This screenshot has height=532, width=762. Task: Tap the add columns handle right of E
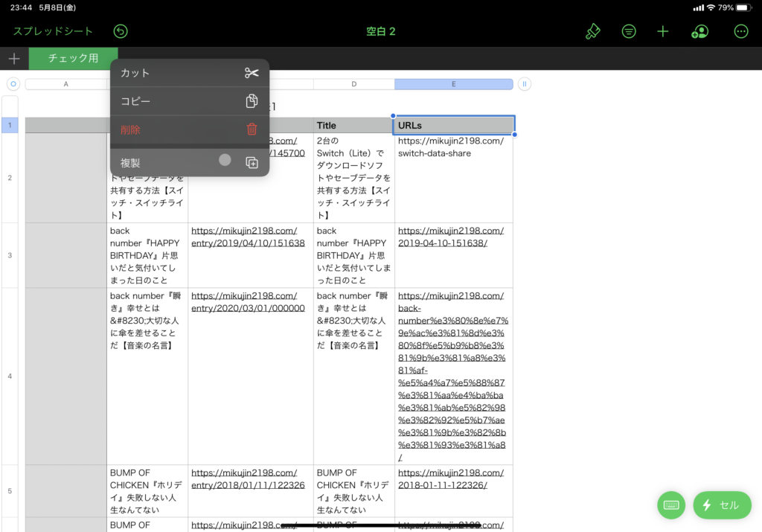pos(525,84)
